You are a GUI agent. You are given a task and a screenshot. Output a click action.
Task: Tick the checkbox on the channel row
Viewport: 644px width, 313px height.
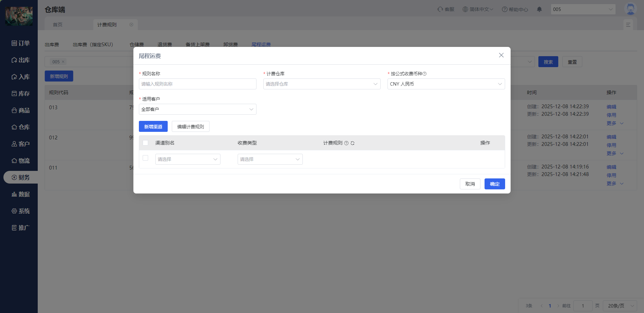click(145, 158)
